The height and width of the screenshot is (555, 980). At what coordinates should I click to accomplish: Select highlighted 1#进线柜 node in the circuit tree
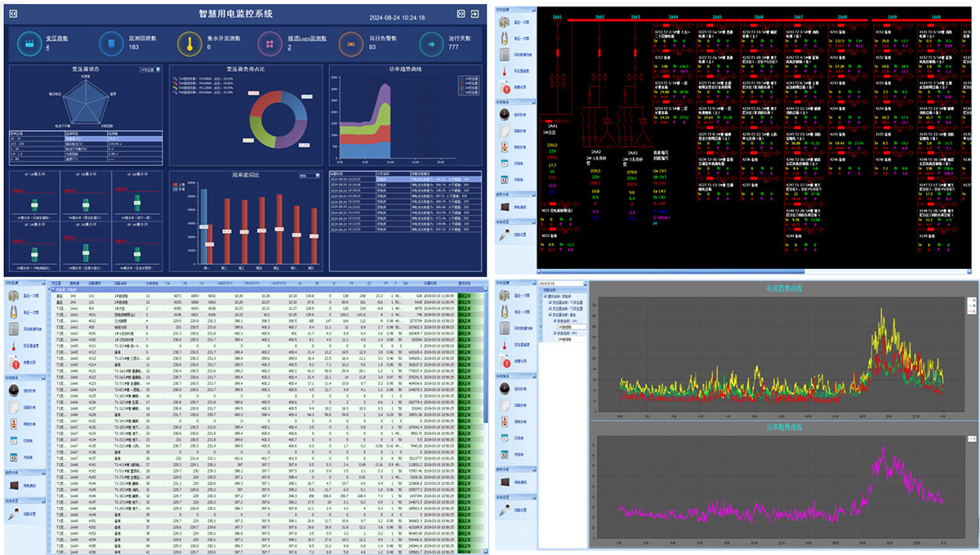tap(567, 326)
